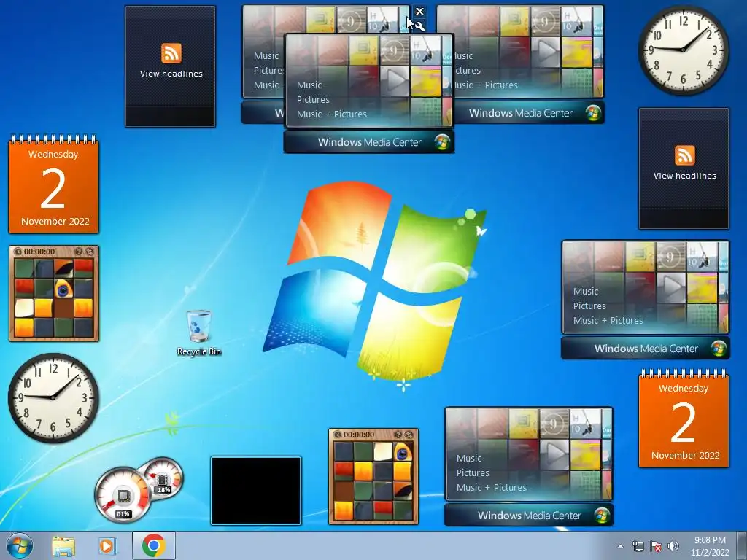Select the Recycle Bin desktop icon
747x560 pixels.
tap(199, 332)
